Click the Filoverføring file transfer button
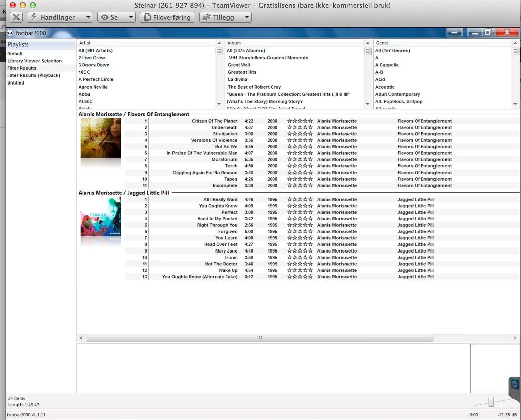521x420 pixels. [167, 17]
